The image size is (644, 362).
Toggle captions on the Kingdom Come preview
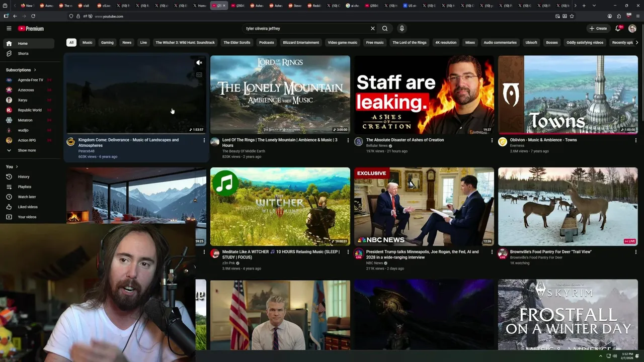[x=199, y=75]
